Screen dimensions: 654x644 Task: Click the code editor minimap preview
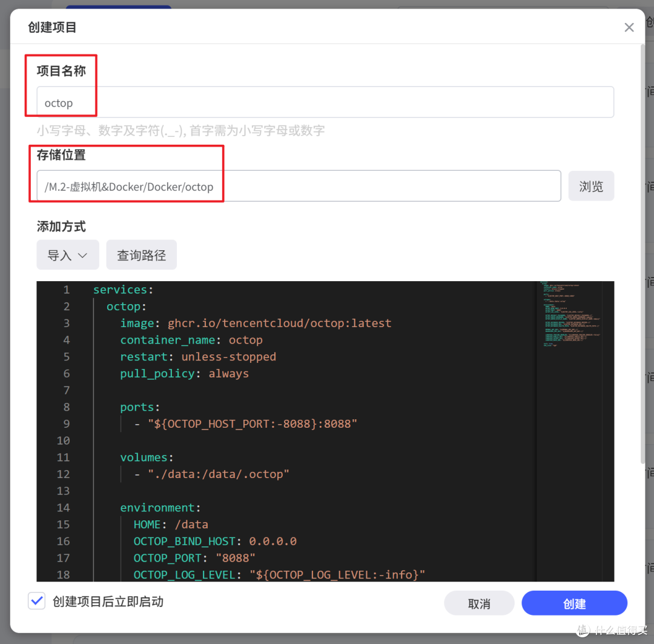coord(570,314)
